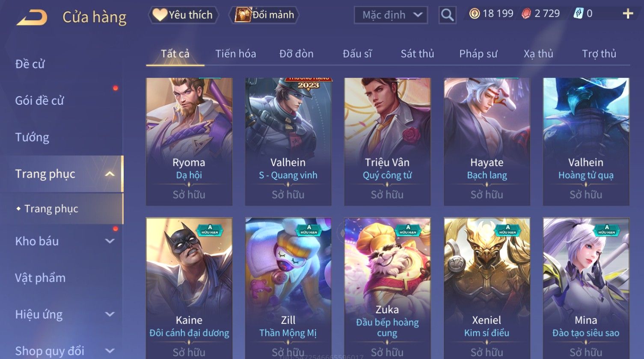
Task: Tap the back arrow icon
Action: coord(31,17)
